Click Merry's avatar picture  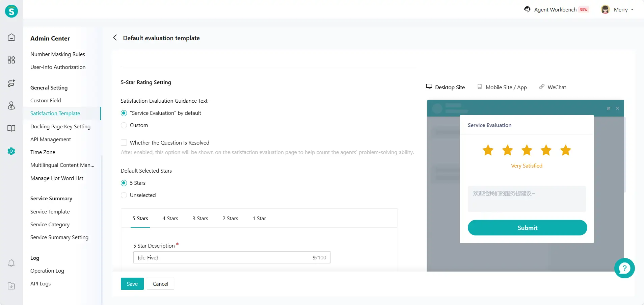pos(606,9)
